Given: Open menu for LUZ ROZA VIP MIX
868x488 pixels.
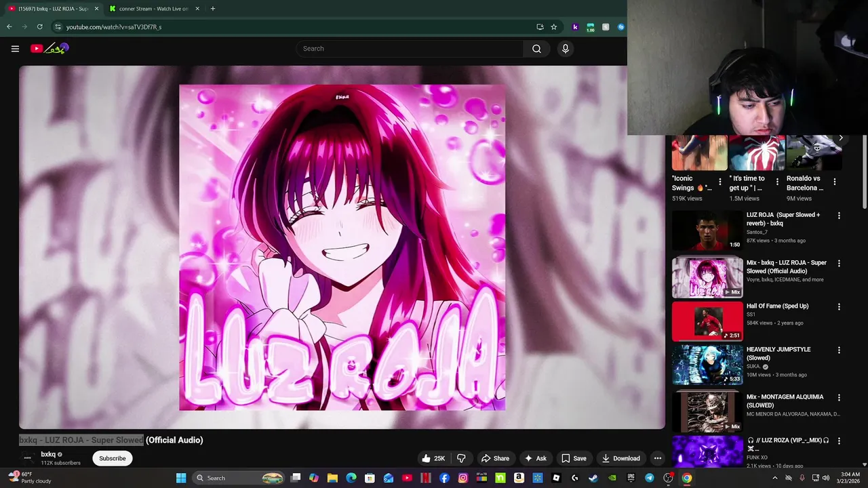Looking at the screenshot, I should point(839,441).
